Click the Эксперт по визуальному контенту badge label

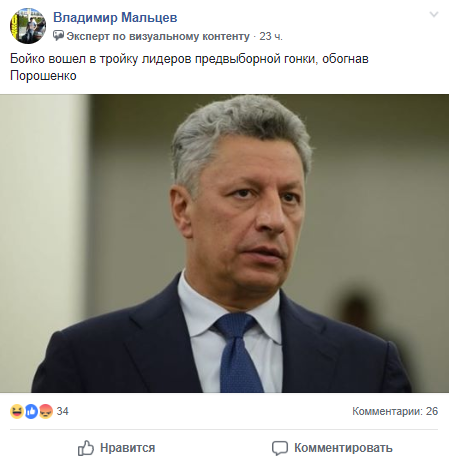coord(158,36)
